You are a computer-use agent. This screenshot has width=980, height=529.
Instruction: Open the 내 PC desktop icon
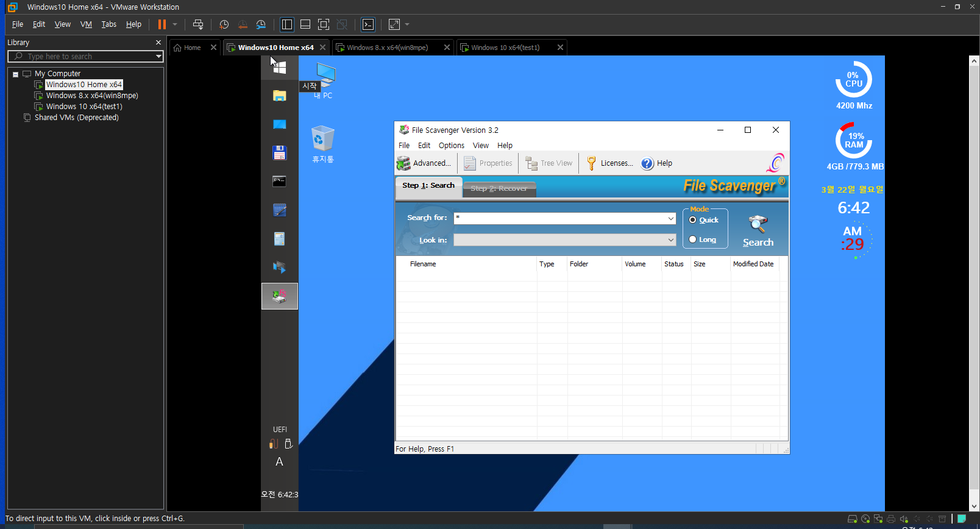pyautogui.click(x=324, y=80)
